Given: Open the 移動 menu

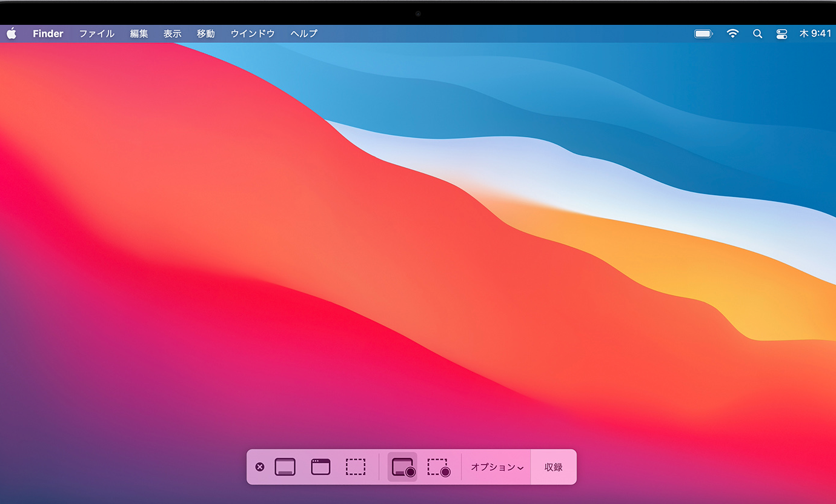Looking at the screenshot, I should point(206,33).
